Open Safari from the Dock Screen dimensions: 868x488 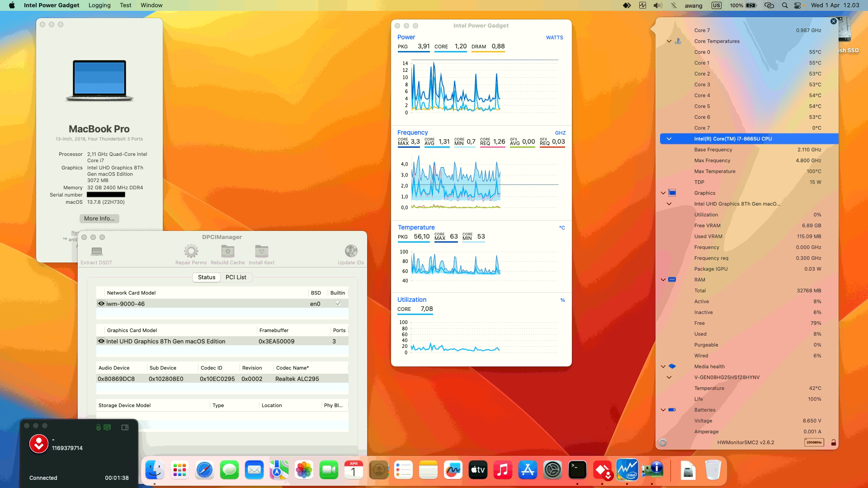[x=204, y=470]
